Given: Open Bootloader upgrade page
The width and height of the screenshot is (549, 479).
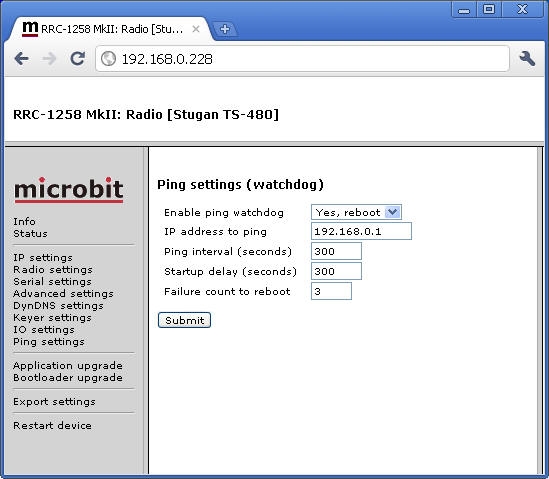Looking at the screenshot, I should point(68,377).
